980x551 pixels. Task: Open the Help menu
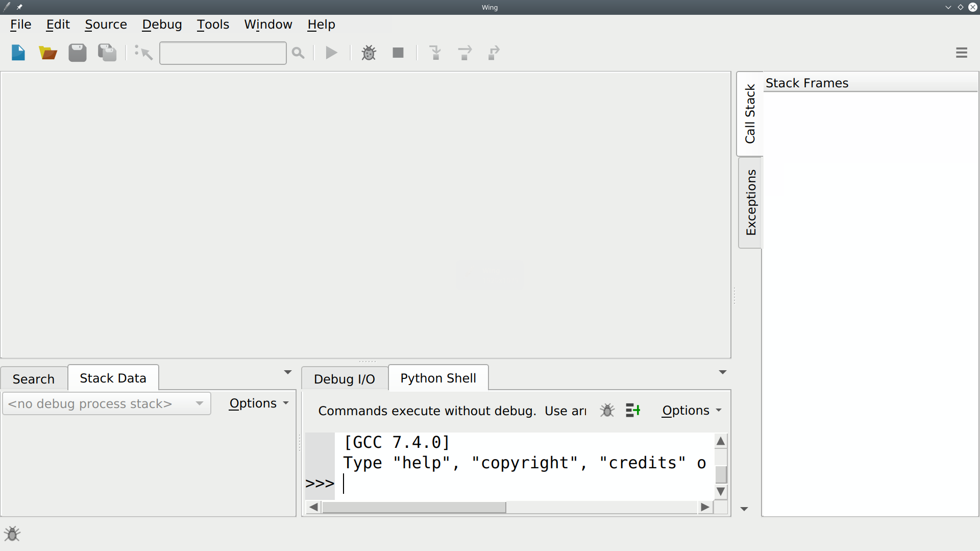pyautogui.click(x=321, y=25)
